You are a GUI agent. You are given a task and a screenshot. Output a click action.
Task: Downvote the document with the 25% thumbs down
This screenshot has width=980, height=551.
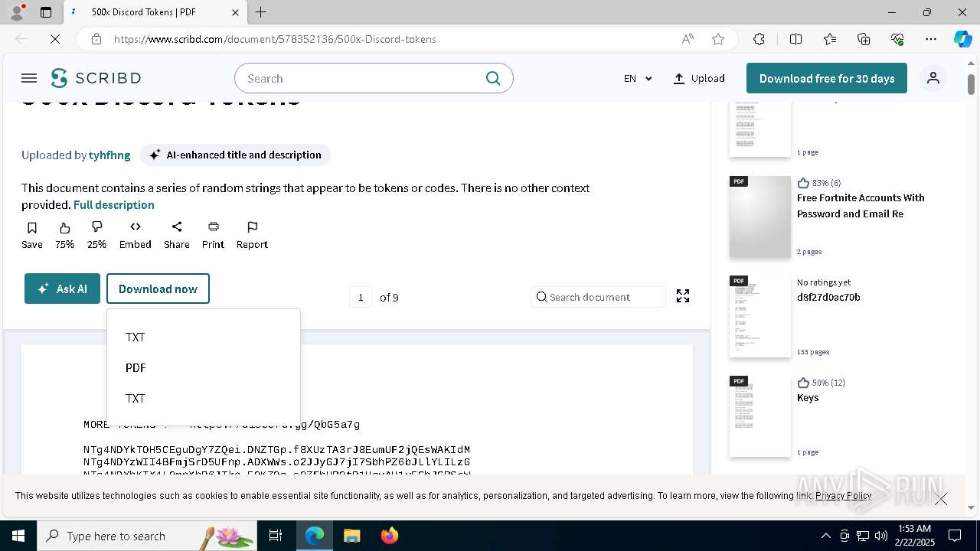click(x=96, y=236)
